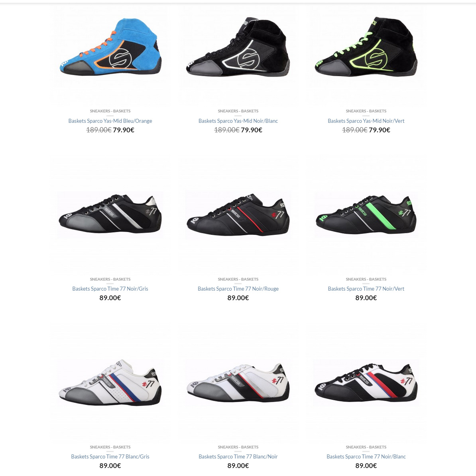Screen dimensions: 476x476
Task: Follow the Baskets Sparco Yas-Mid Noir/Blanc link
Action: pyautogui.click(x=238, y=121)
